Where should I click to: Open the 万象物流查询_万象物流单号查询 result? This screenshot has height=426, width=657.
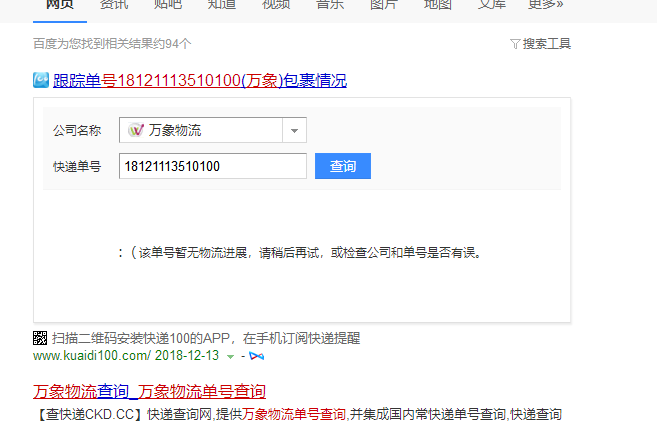tap(149, 392)
